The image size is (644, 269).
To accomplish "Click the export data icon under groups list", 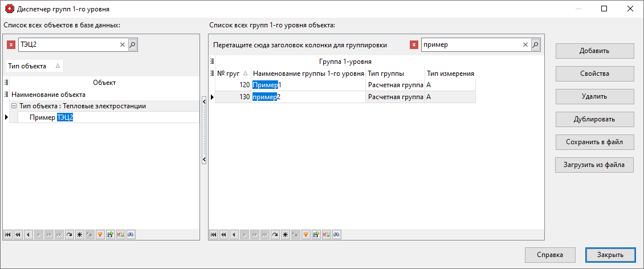I will click(316, 234).
